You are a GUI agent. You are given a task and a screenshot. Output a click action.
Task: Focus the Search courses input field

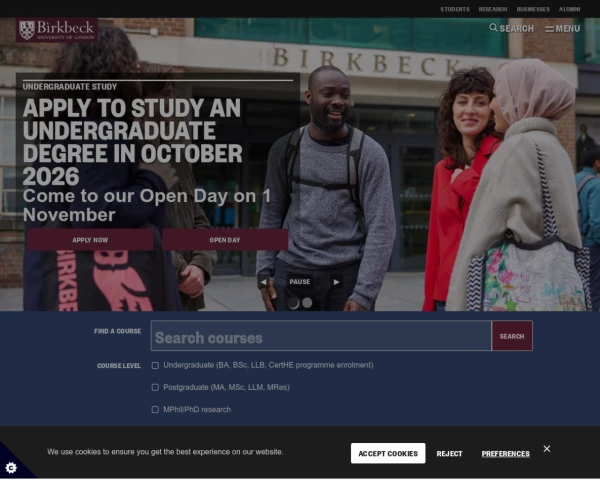pyautogui.click(x=321, y=336)
